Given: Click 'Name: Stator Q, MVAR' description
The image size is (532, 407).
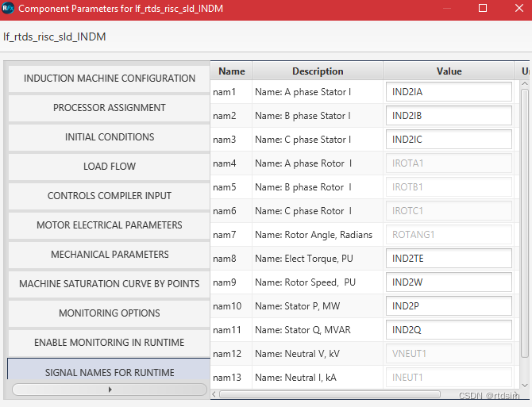Looking at the screenshot, I should [x=303, y=330].
